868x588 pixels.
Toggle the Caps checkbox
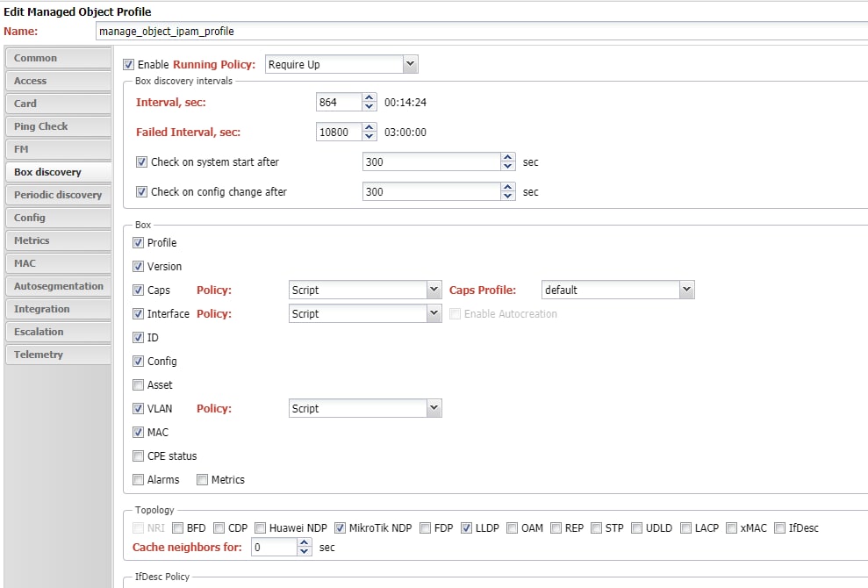tap(139, 290)
